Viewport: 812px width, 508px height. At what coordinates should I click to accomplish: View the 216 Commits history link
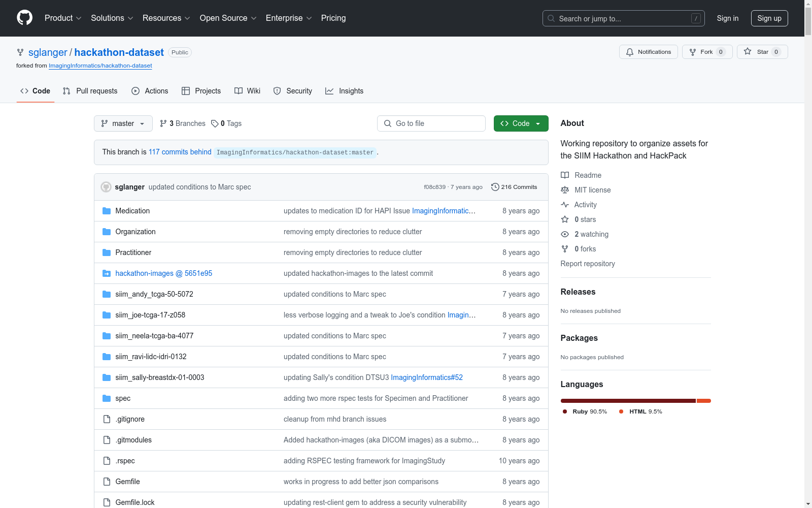click(x=514, y=187)
